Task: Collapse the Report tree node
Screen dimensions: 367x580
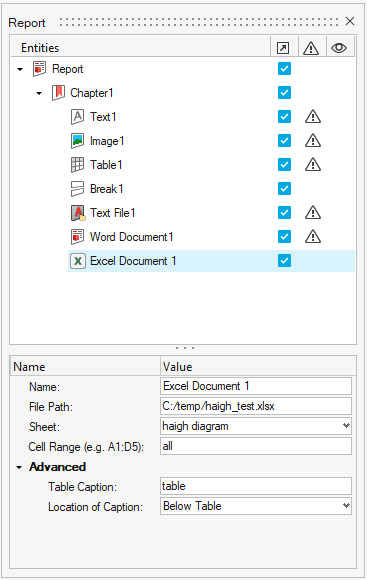Action: (x=20, y=69)
